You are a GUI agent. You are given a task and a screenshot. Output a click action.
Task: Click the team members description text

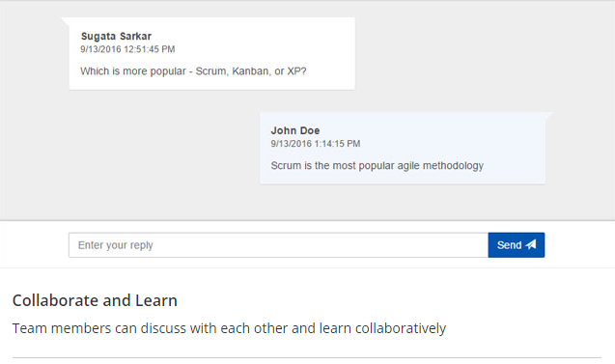click(229, 328)
